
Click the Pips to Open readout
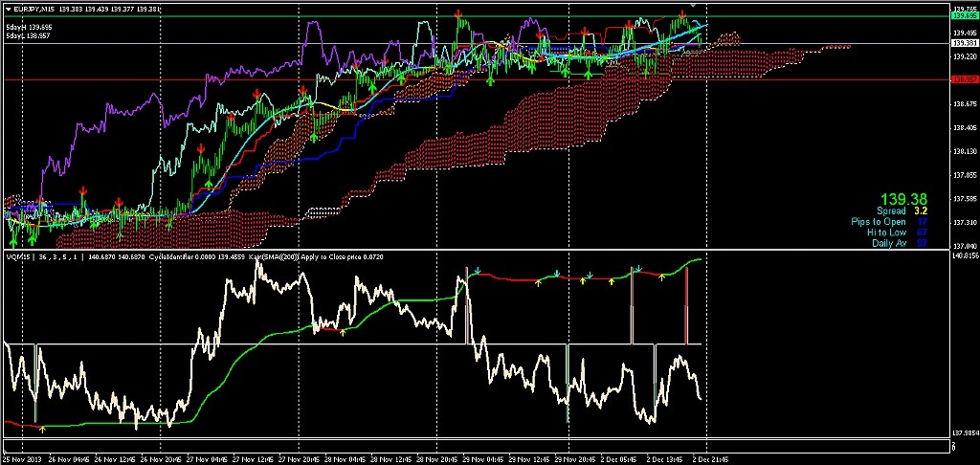(889, 222)
